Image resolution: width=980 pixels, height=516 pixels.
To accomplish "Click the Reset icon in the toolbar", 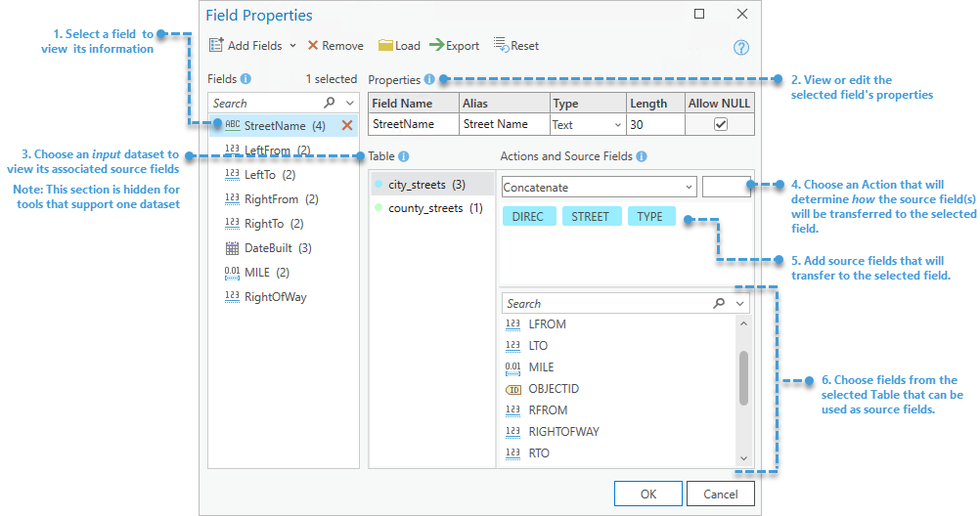I will coord(500,45).
